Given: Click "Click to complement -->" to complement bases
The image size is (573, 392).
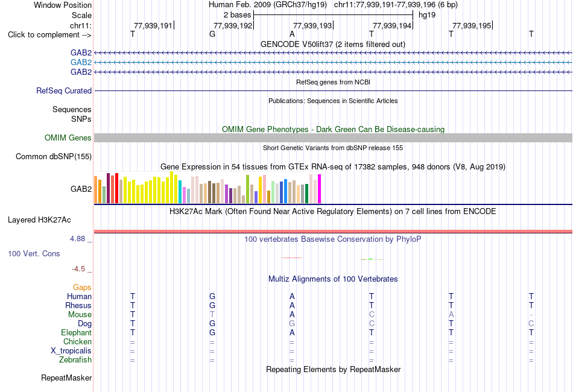Looking at the screenshot, I should [49, 35].
